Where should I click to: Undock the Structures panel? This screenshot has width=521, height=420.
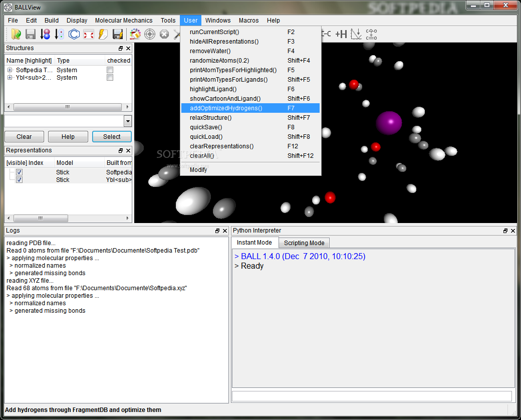point(121,48)
